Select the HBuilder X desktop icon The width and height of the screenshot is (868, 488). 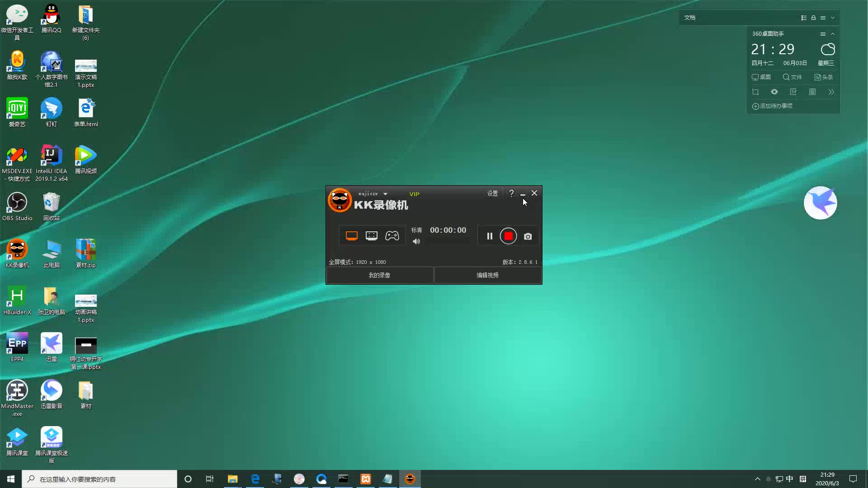17,300
